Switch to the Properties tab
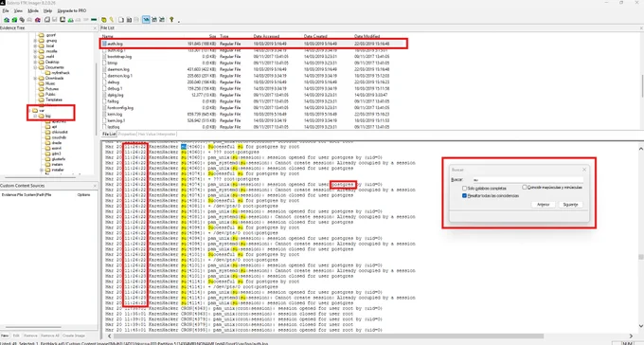Screen dimensions: 644x345 click(x=127, y=134)
